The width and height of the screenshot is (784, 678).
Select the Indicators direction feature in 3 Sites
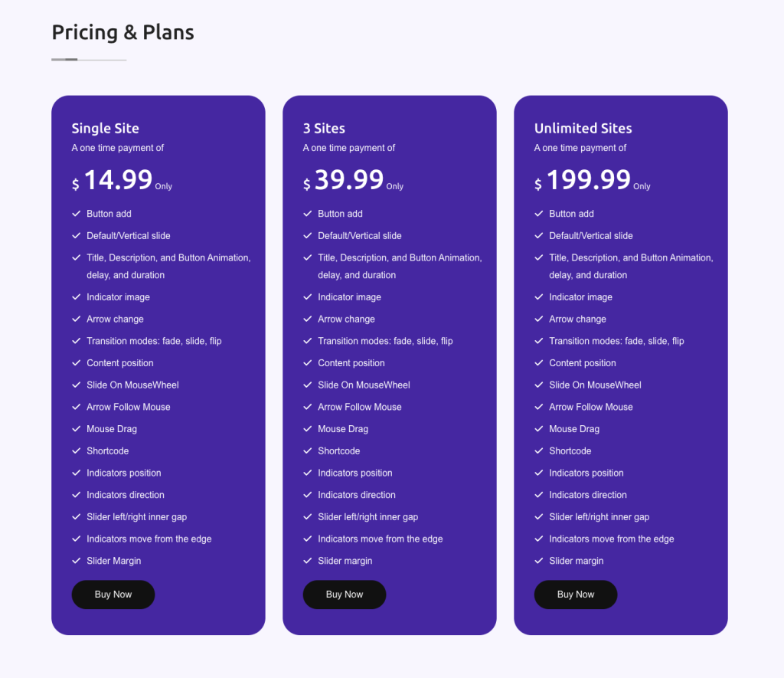point(357,495)
